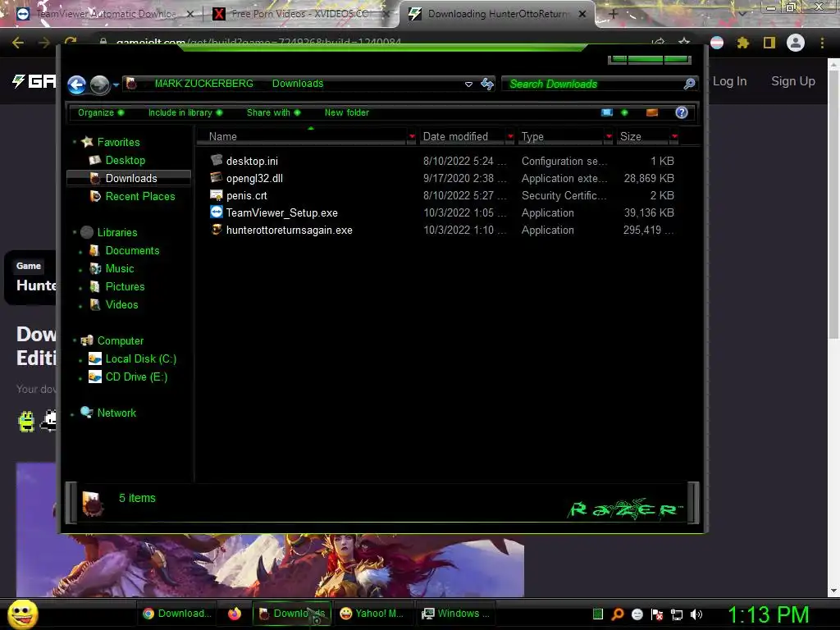Image resolution: width=840 pixels, height=630 pixels.
Task: Go back in Chrome
Action: pyautogui.click(x=18, y=43)
